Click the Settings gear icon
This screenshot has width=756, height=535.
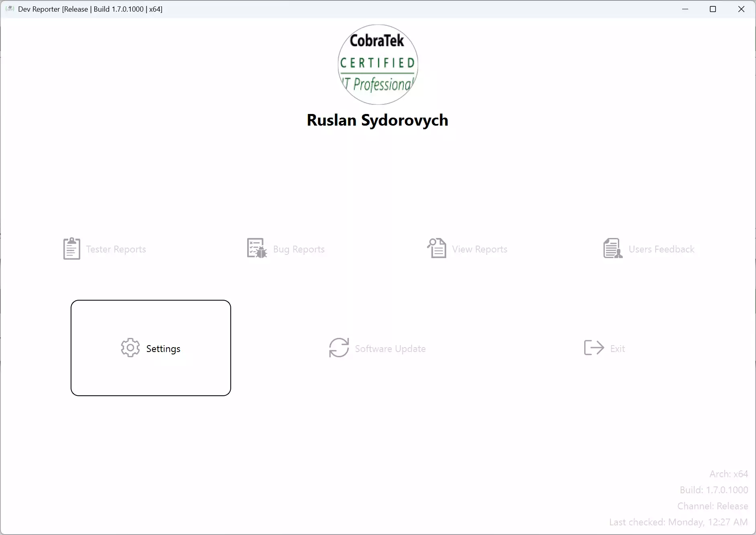[x=130, y=348]
